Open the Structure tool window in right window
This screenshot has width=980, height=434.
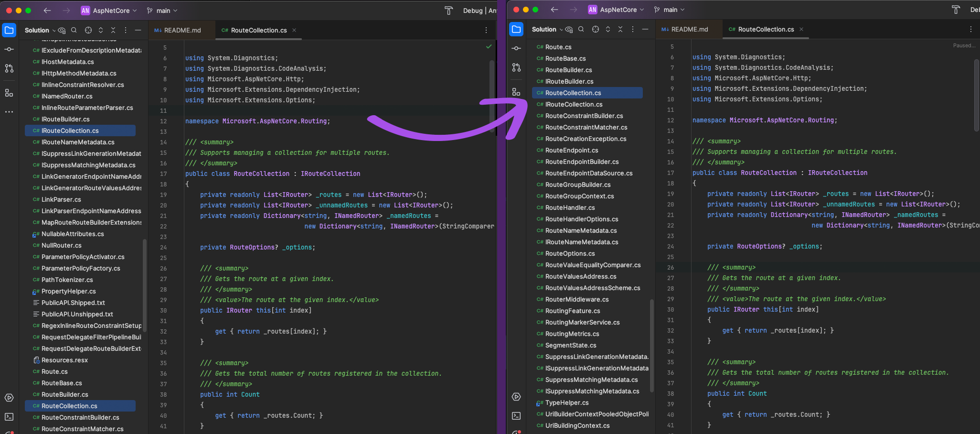click(x=516, y=92)
